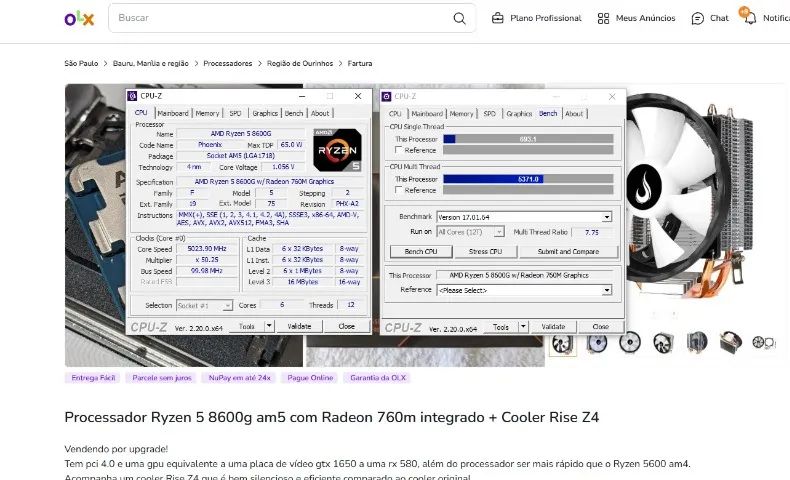790x480 pixels.
Task: Click the OLX logo
Action: 79,19
